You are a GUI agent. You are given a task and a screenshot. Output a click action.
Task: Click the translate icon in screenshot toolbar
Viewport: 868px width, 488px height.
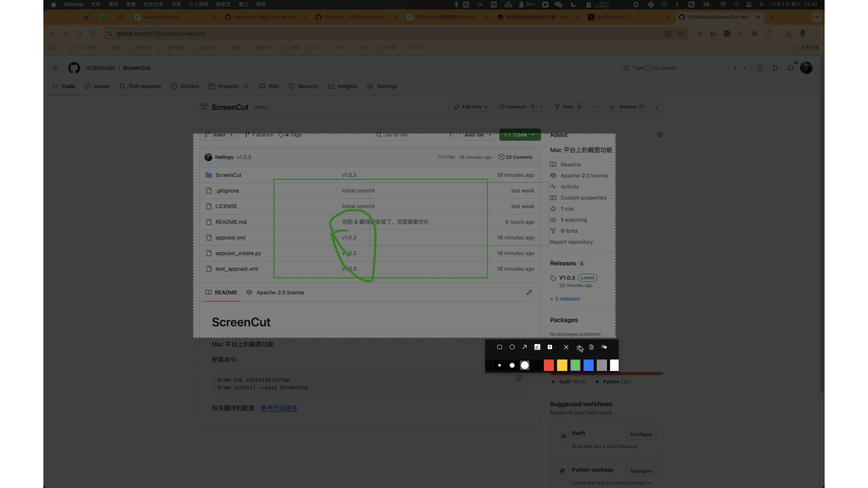(604, 347)
